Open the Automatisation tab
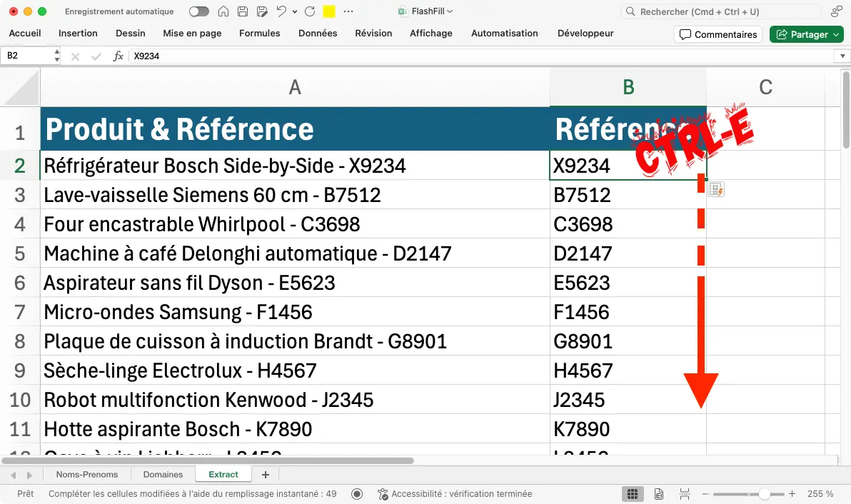Viewport: 851px width, 504px height. click(x=504, y=33)
